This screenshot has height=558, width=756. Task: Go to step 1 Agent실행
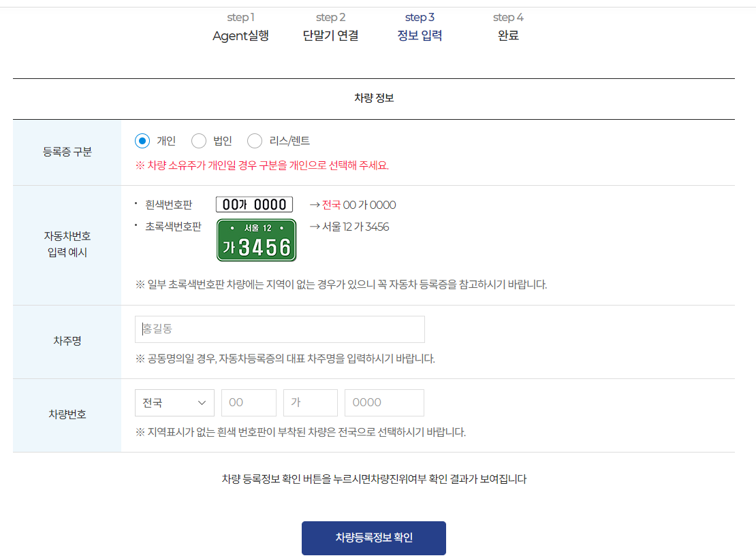coord(240,27)
